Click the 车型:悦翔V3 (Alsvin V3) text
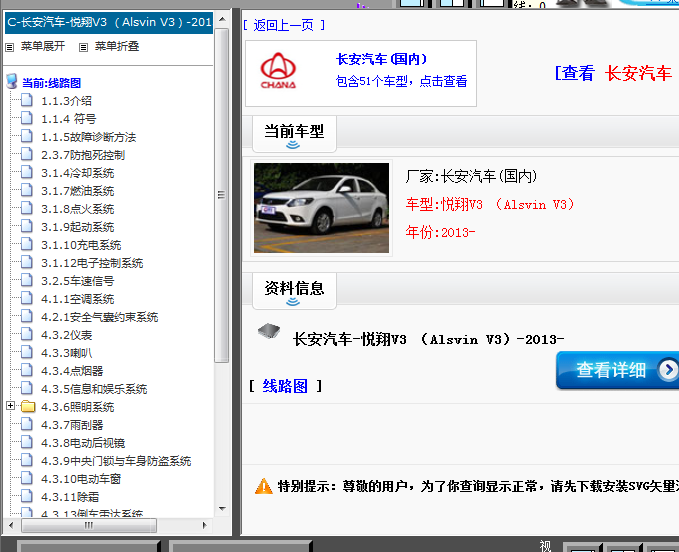679x552 pixels. [490, 204]
